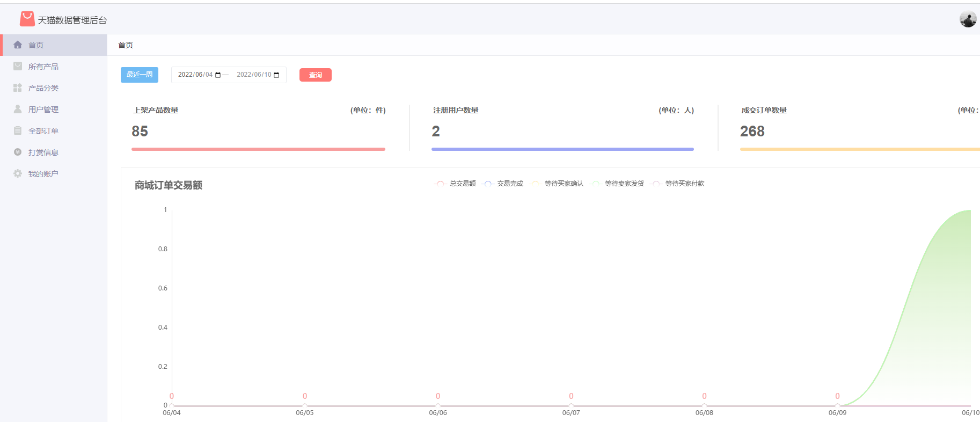
Task: Click the 首页 breadcrumb tab
Action: (x=126, y=45)
